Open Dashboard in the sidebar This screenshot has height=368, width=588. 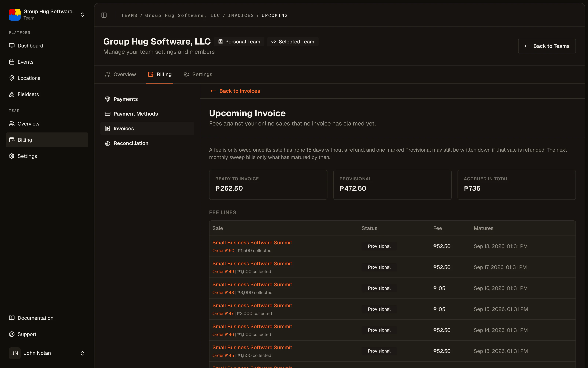tap(47, 46)
